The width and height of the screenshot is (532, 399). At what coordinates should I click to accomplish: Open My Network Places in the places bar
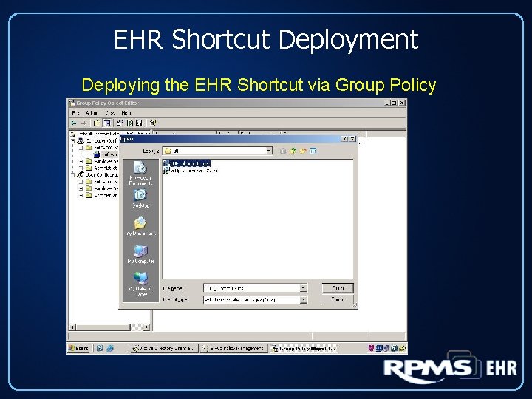click(140, 284)
